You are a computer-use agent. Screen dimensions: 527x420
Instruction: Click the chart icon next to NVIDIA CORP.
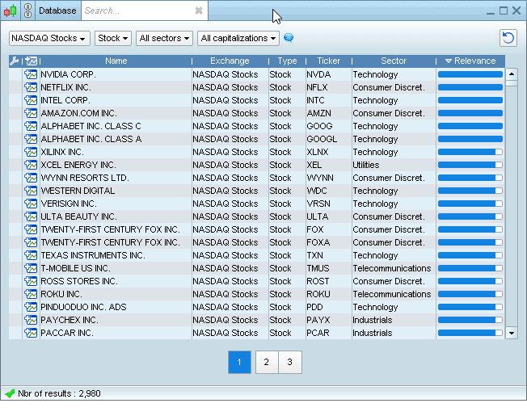coord(31,75)
